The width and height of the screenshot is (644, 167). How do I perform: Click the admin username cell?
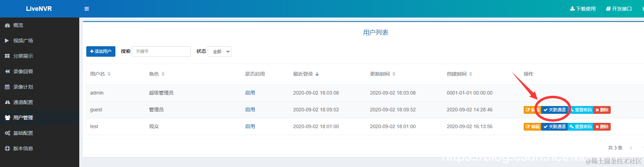tap(97, 93)
